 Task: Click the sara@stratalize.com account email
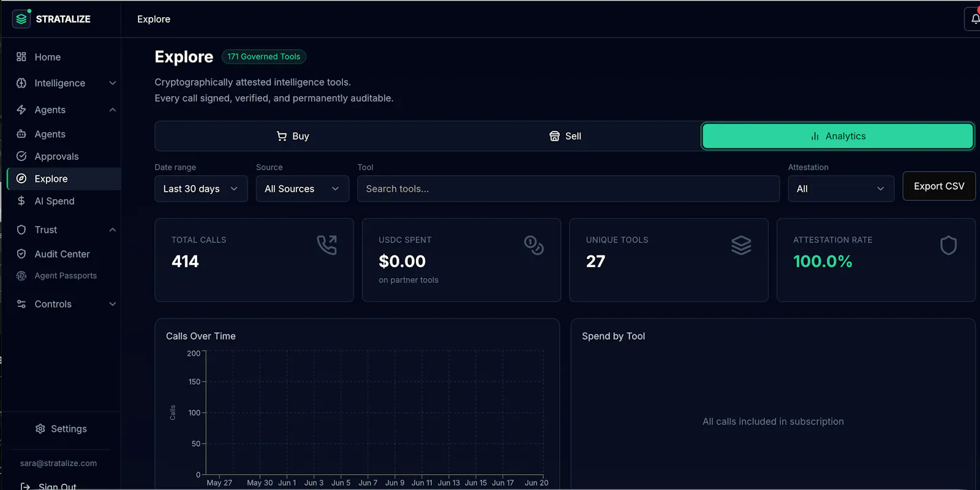(58, 463)
